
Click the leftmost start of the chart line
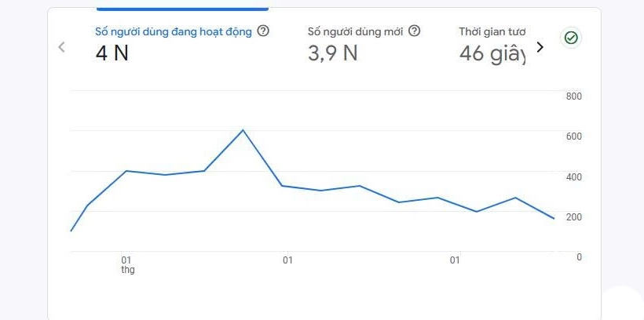pos(71,231)
